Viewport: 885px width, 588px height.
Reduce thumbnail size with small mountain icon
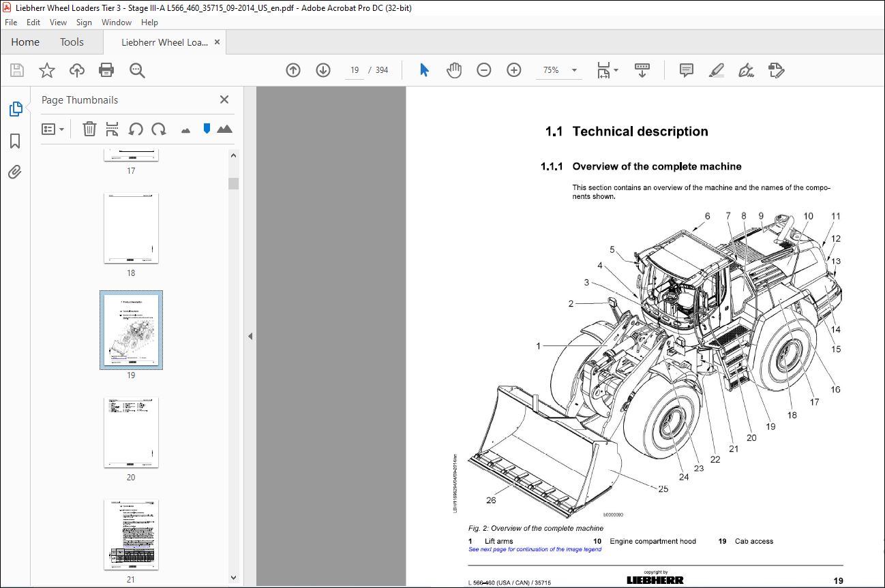pos(185,130)
